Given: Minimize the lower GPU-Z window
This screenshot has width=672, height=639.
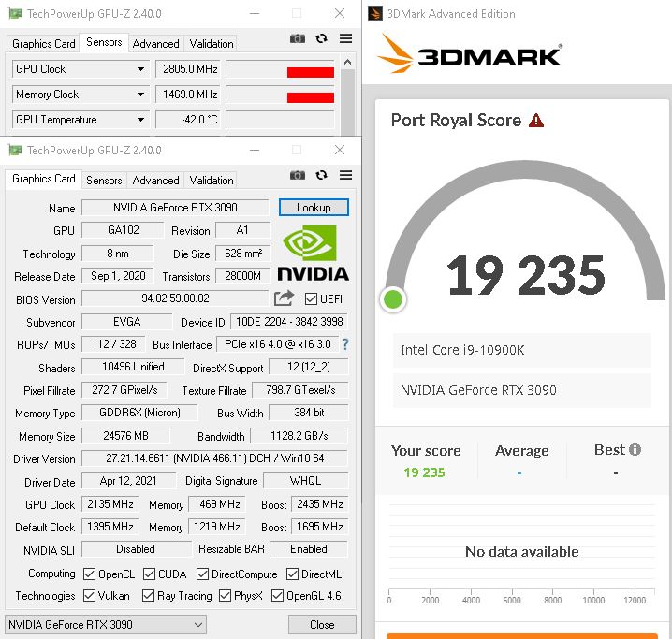Looking at the screenshot, I should (x=255, y=151).
